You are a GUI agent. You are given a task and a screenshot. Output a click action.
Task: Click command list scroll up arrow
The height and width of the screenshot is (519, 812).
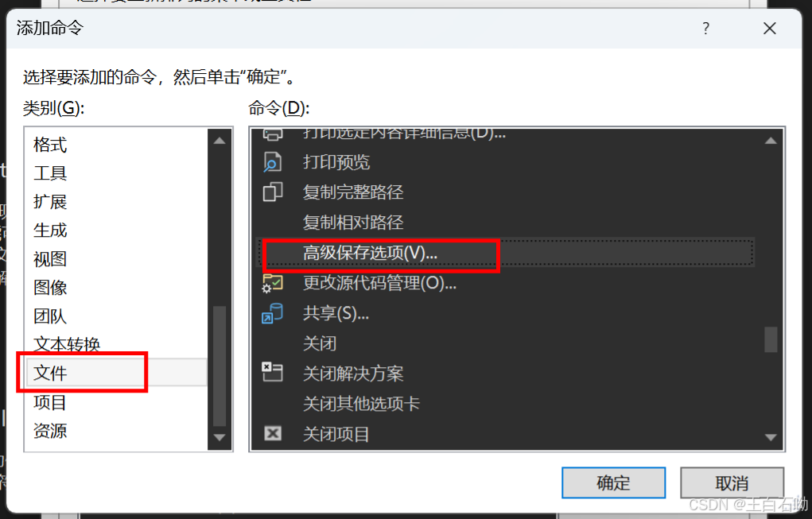pos(771,141)
